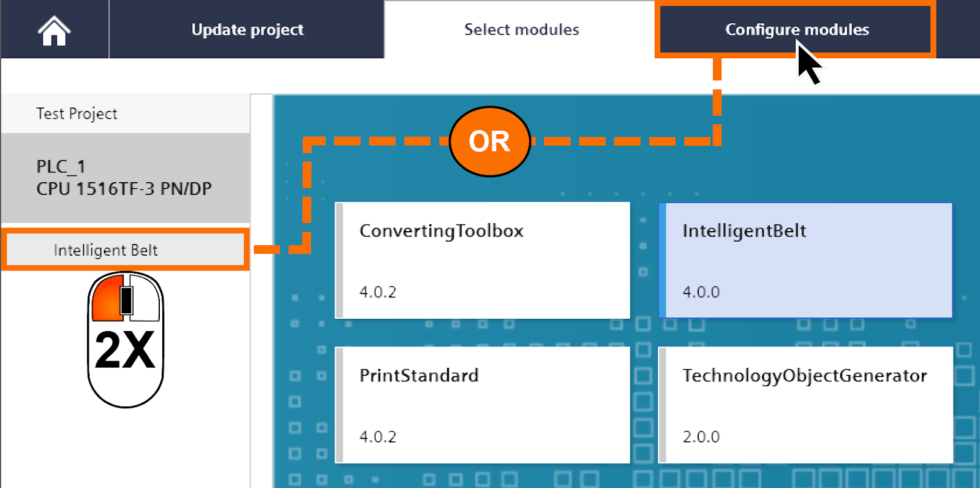Viewport: 980px width, 488px height.
Task: Click the highlighted IntelligentBelt title text
Action: click(x=744, y=231)
